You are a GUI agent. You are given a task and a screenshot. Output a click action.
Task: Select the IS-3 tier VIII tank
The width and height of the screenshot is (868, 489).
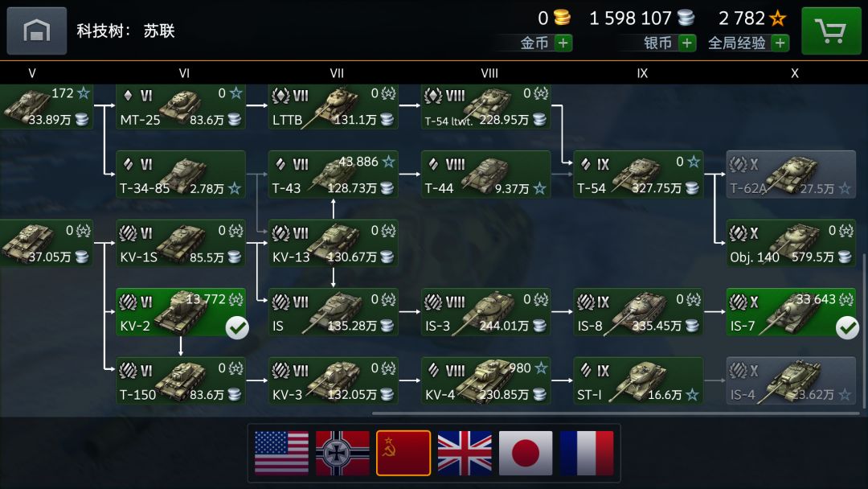click(485, 312)
